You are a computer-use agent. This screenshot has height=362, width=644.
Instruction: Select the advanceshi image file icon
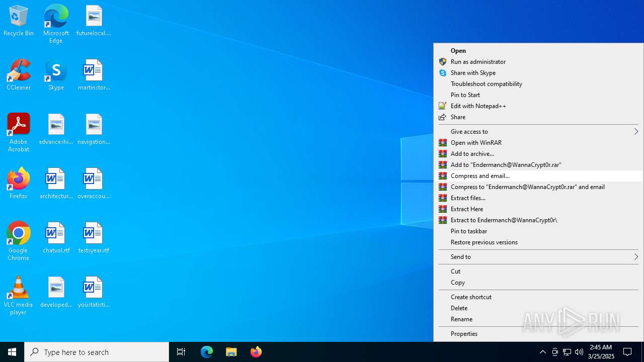click(56, 130)
